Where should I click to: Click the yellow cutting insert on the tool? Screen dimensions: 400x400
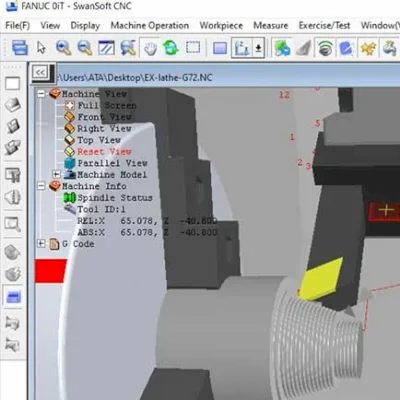tap(321, 279)
